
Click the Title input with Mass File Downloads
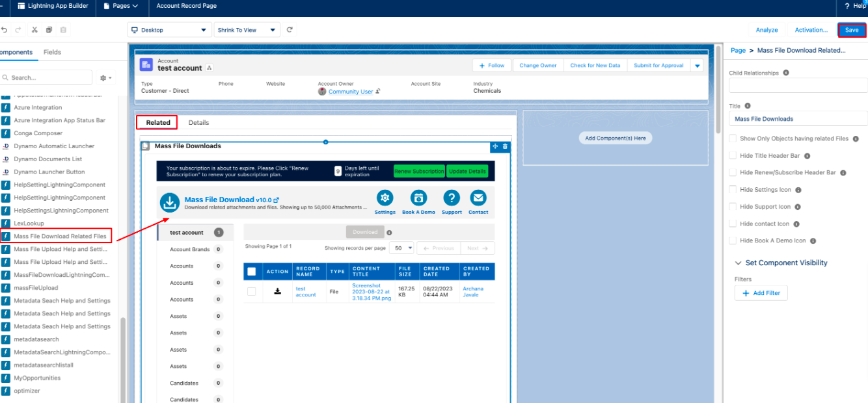(x=798, y=119)
